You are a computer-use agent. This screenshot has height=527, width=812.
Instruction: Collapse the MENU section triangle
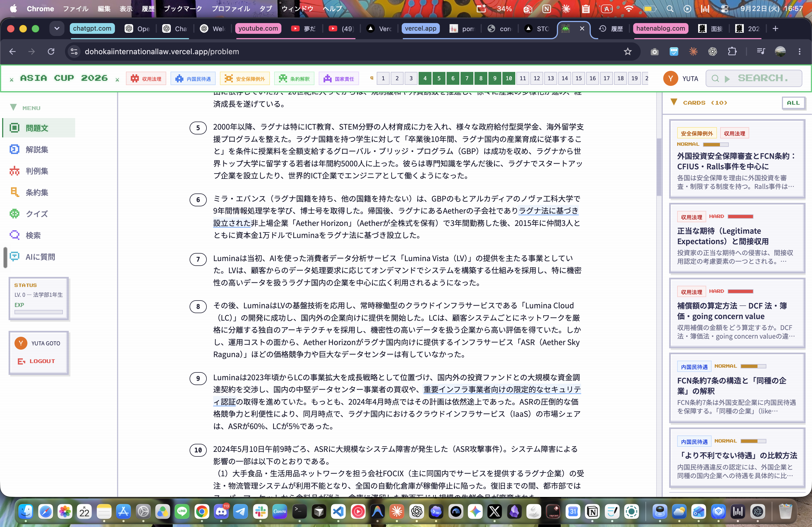click(x=13, y=107)
